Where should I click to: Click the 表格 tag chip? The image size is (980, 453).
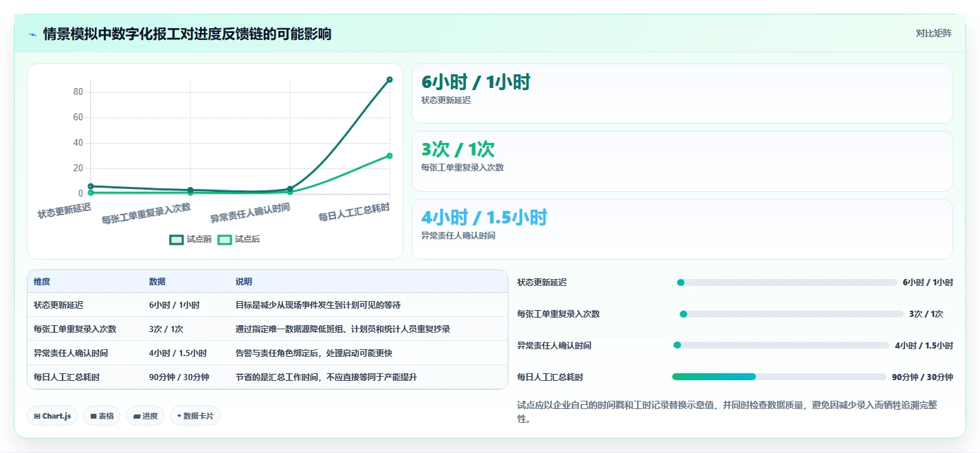coord(102,416)
